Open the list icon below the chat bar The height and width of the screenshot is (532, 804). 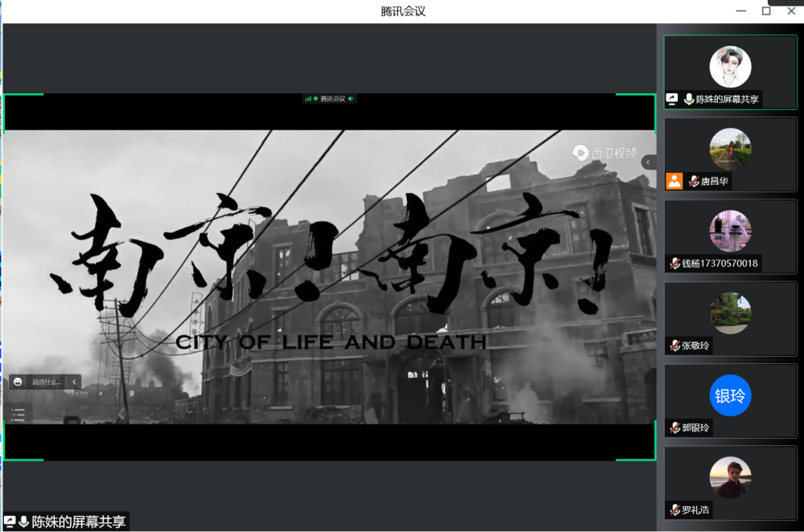pos(18,414)
